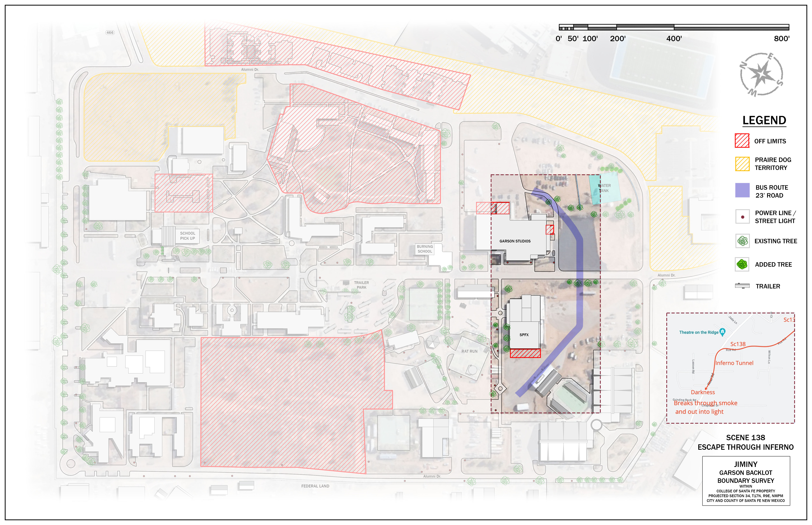Click the Burning School label
Screen dimensions: 812x525
tap(424, 249)
